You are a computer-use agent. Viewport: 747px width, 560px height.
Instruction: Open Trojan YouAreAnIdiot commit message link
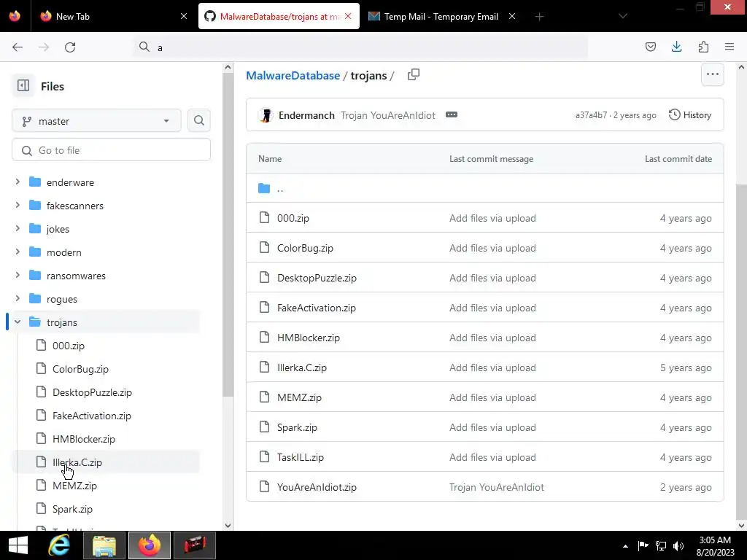click(388, 115)
